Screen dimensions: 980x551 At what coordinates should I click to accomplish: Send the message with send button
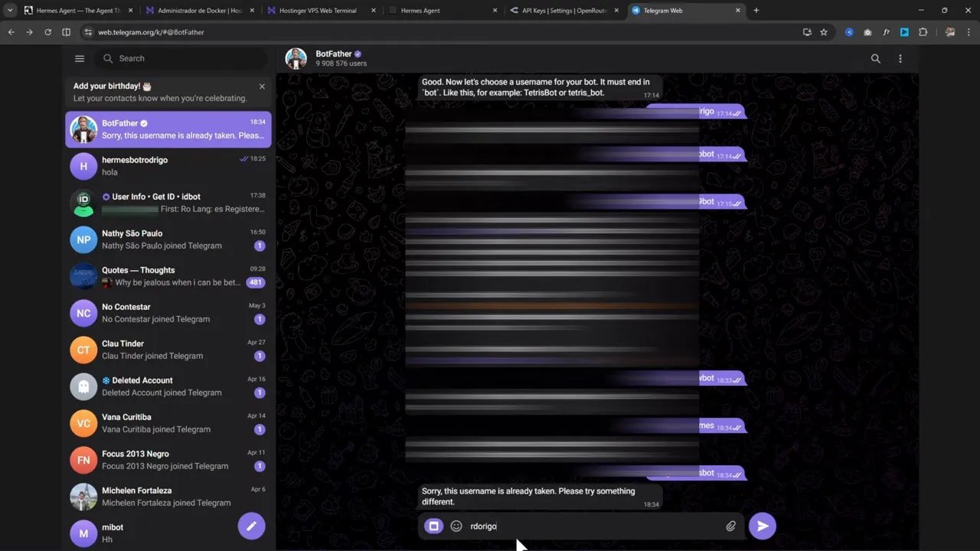[763, 526]
